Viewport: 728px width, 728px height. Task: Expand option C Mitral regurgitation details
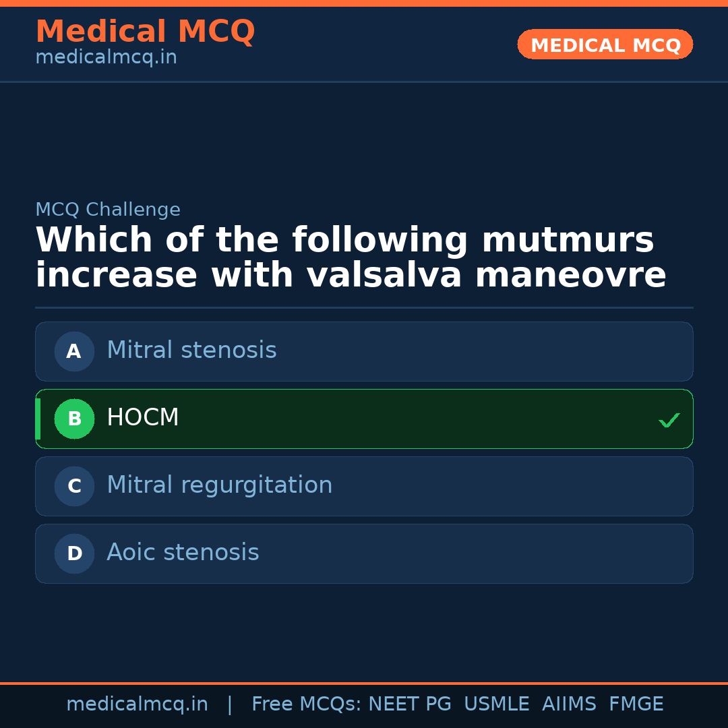364,486
